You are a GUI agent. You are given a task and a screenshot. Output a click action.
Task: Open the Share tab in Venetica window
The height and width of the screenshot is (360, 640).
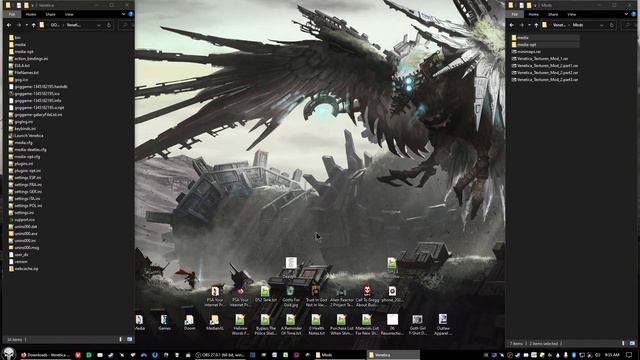(x=51, y=14)
